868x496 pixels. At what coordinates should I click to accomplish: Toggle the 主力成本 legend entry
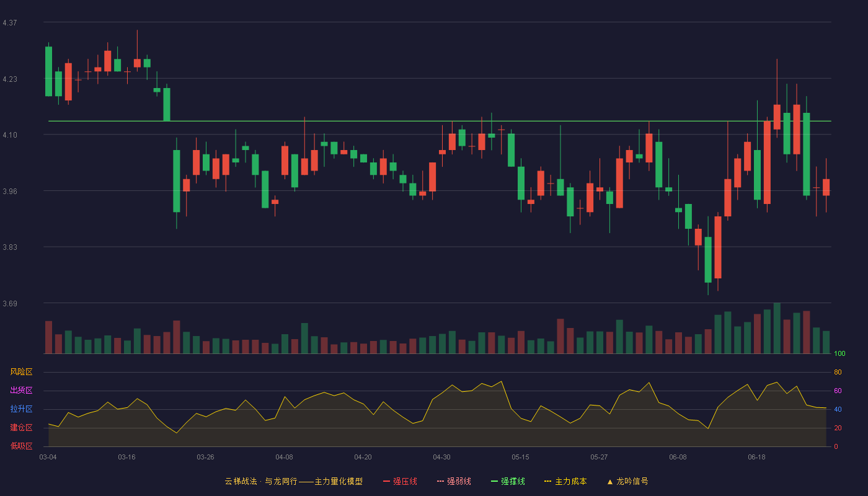click(x=565, y=481)
